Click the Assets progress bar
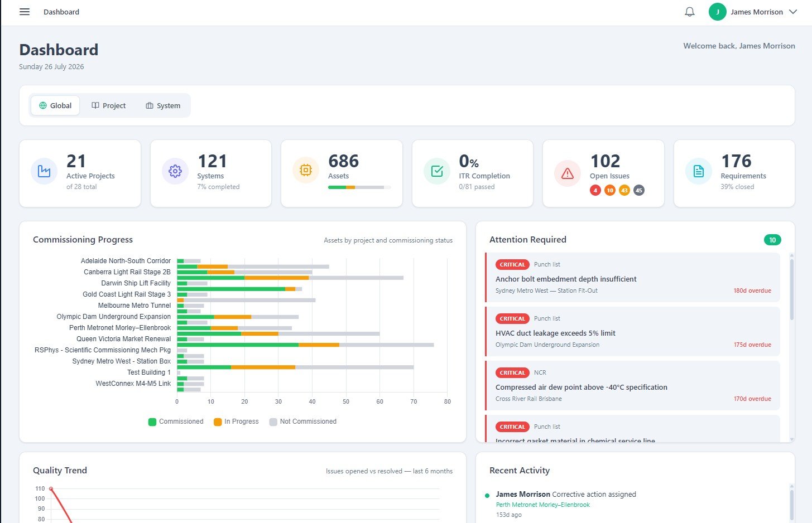This screenshot has height=523, width=812. pos(359,187)
